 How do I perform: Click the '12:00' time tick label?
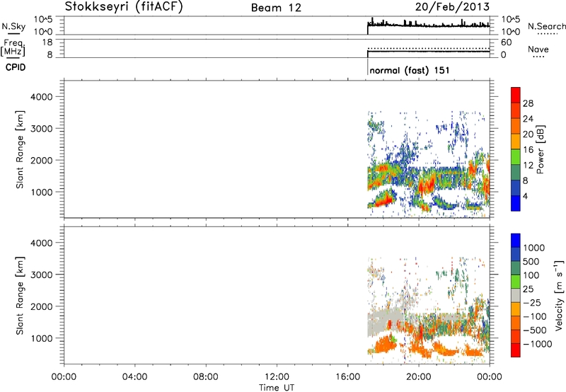pos(277,377)
